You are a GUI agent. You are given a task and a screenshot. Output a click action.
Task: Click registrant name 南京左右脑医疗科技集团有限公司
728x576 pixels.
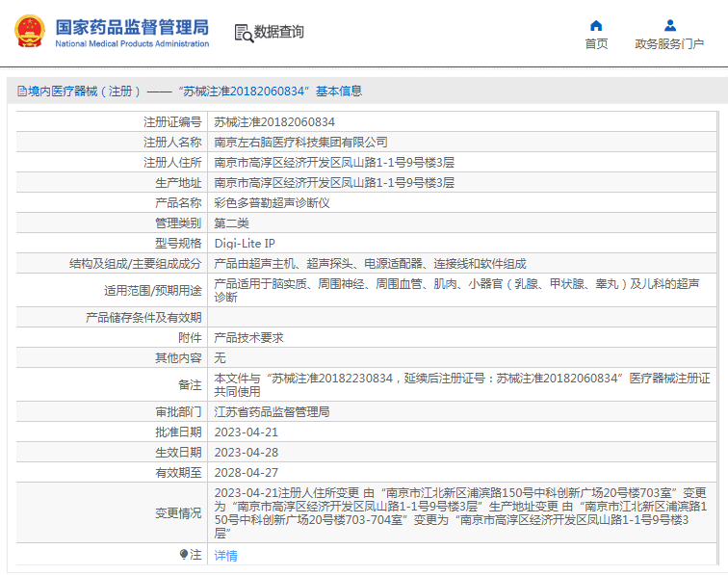[x=300, y=143]
